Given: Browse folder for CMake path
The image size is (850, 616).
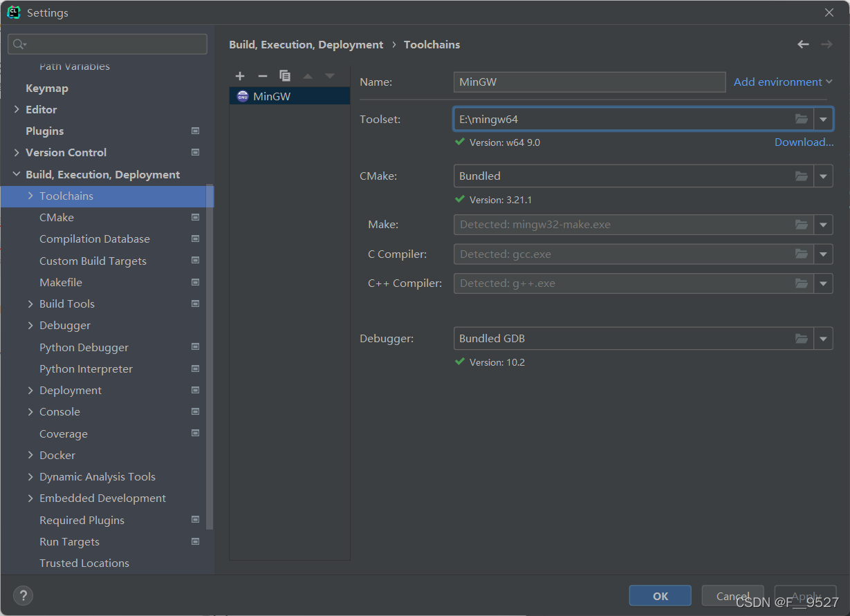Looking at the screenshot, I should click(x=802, y=176).
